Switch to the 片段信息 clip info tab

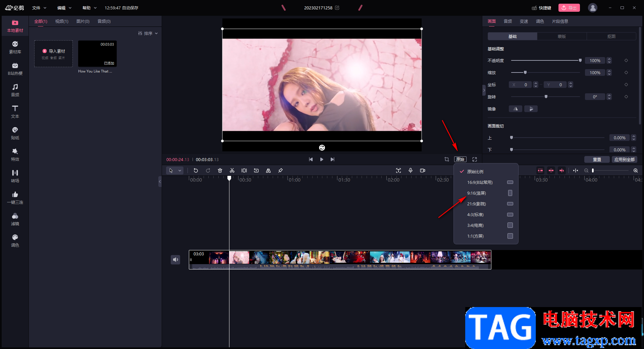click(x=560, y=21)
